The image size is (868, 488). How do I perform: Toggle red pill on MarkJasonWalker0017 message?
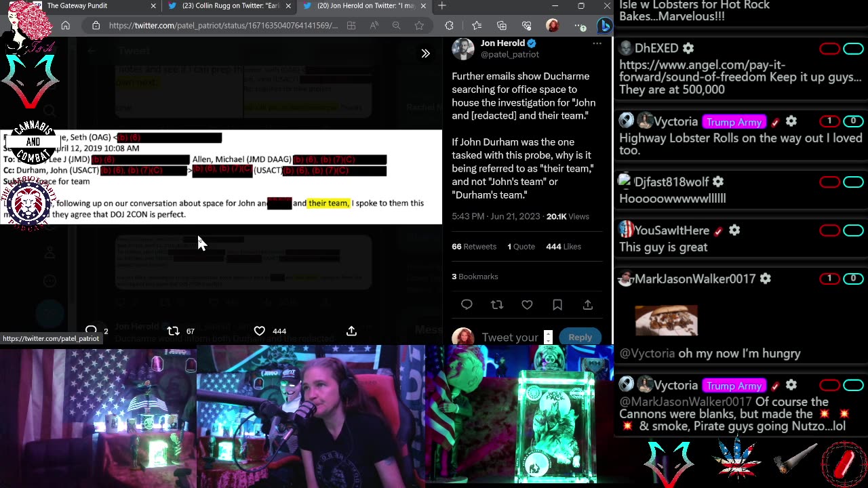point(829,279)
